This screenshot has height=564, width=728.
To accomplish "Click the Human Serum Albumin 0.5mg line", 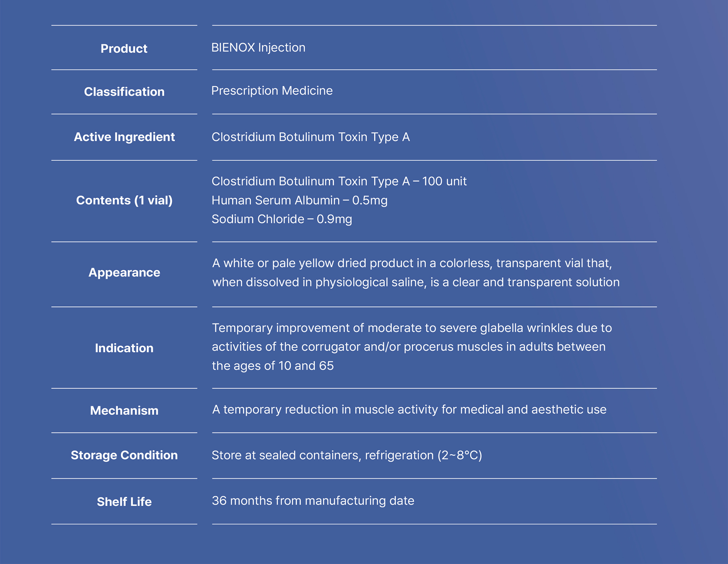I will click(299, 200).
